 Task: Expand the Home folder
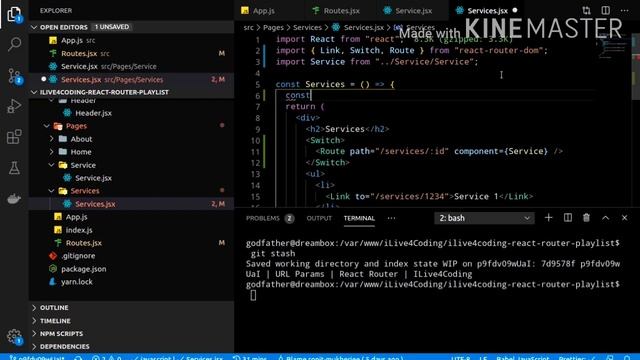point(52,152)
